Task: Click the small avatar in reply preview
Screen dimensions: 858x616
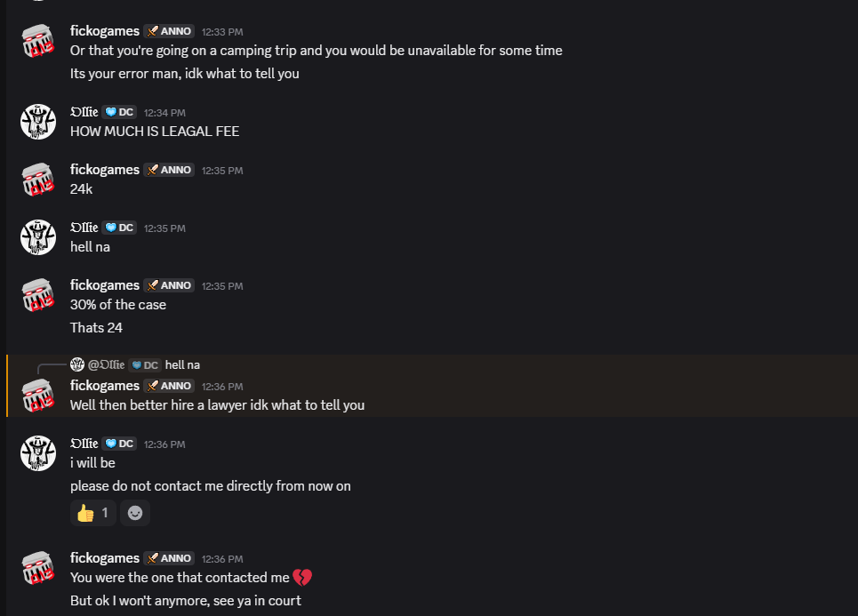Action: pos(77,364)
